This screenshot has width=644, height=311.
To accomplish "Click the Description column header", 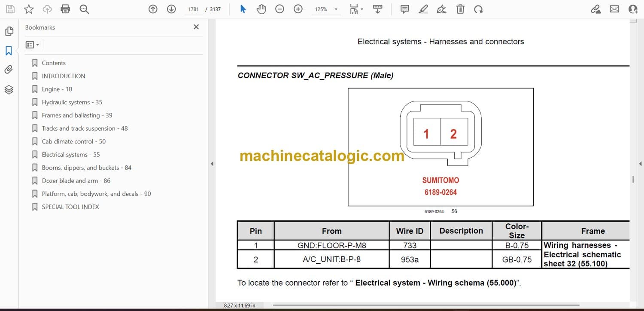I will pyautogui.click(x=461, y=231).
